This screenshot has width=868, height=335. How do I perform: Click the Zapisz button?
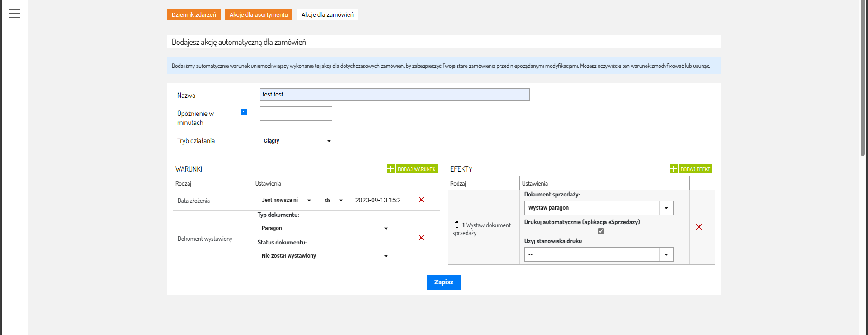443,282
